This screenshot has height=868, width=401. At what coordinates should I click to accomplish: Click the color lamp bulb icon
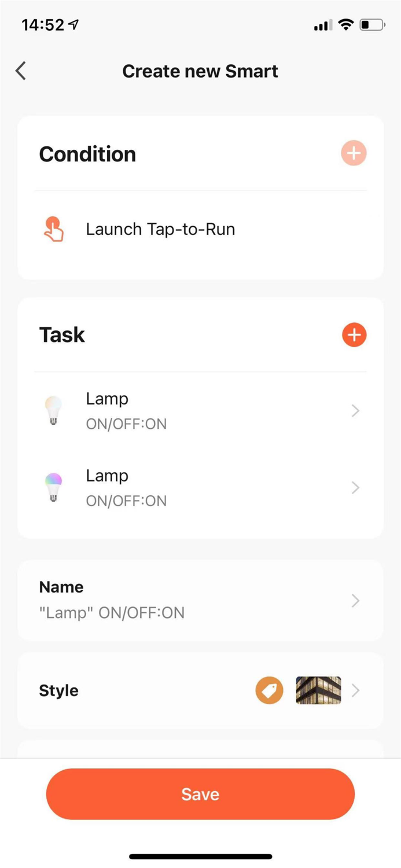(53, 488)
